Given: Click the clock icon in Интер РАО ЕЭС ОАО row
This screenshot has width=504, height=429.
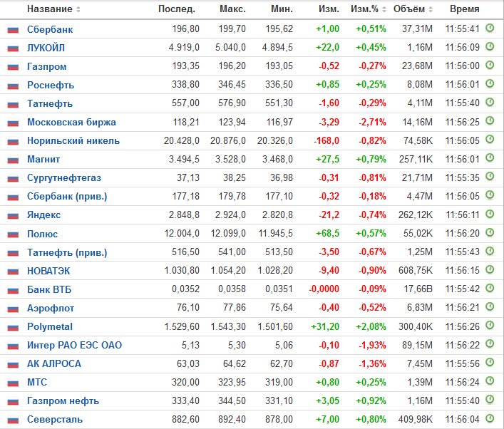Looking at the screenshot, I should tap(490, 344).
